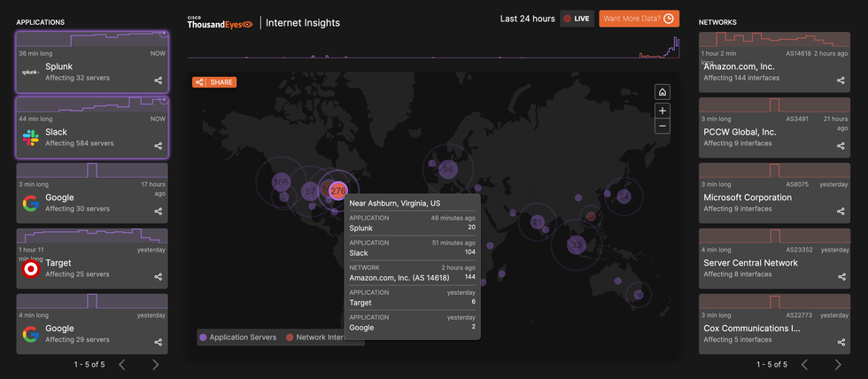868x379 pixels.
Task: Select Amazon.com network row in tooltip
Action: pyautogui.click(x=412, y=273)
